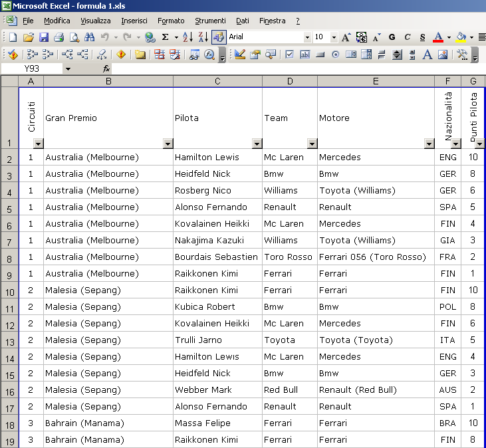Open the Undo history dropdown arrow

[x=116, y=37]
